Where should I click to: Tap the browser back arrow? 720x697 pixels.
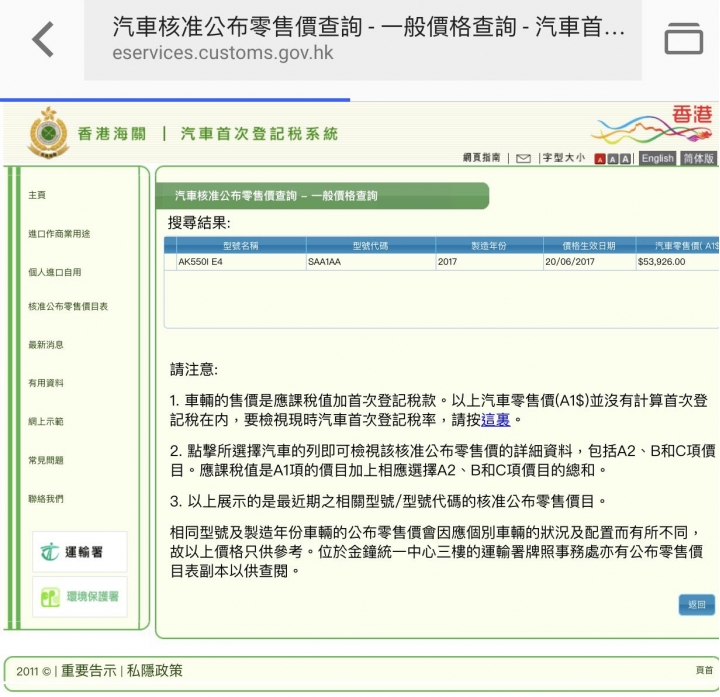[43, 39]
